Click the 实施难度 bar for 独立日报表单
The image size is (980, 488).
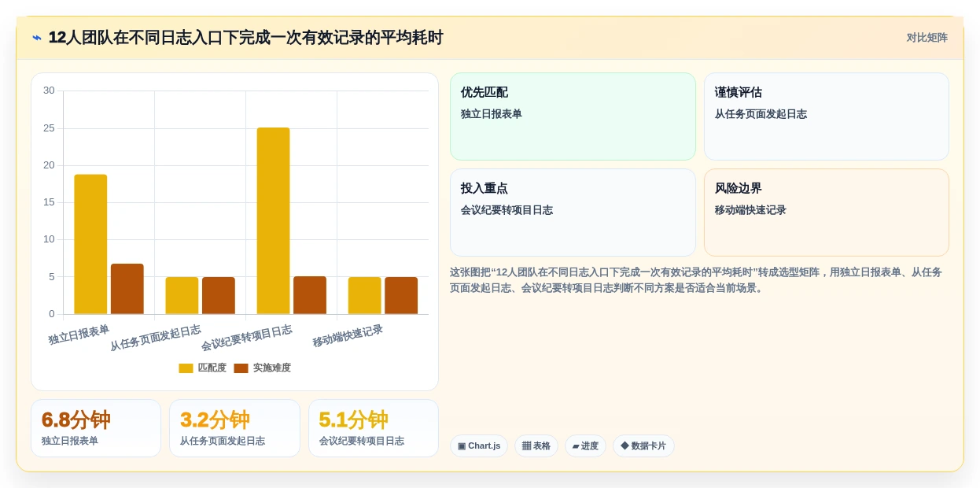[x=127, y=289]
